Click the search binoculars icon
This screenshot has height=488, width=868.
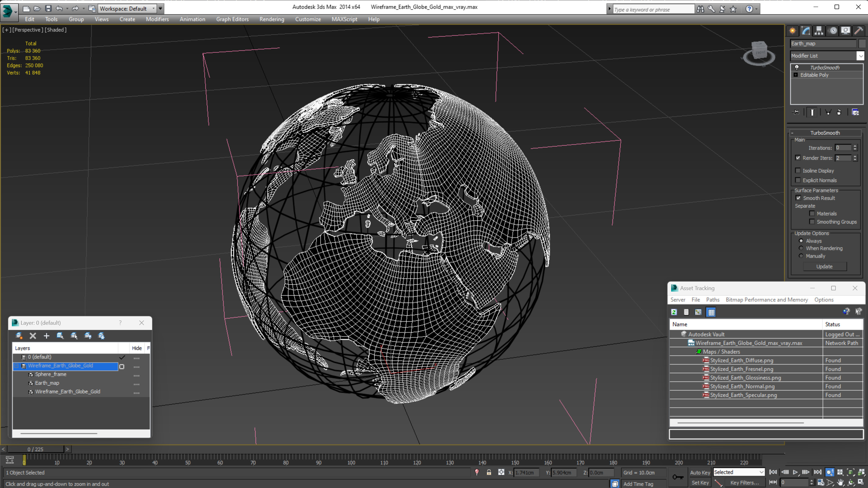click(700, 9)
